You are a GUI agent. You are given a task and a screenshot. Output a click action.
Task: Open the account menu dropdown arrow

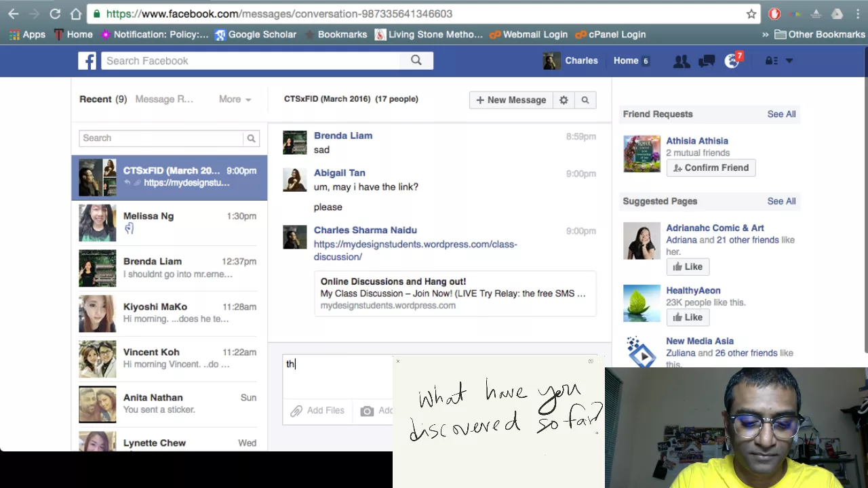pyautogui.click(x=789, y=61)
